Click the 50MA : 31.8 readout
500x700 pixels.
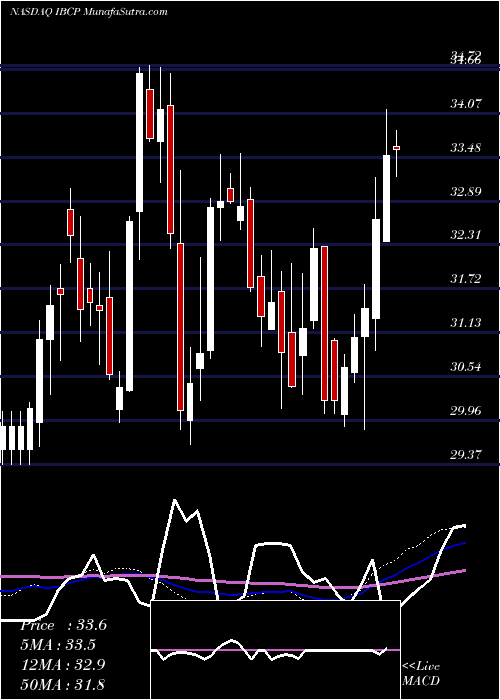[x=62, y=684]
